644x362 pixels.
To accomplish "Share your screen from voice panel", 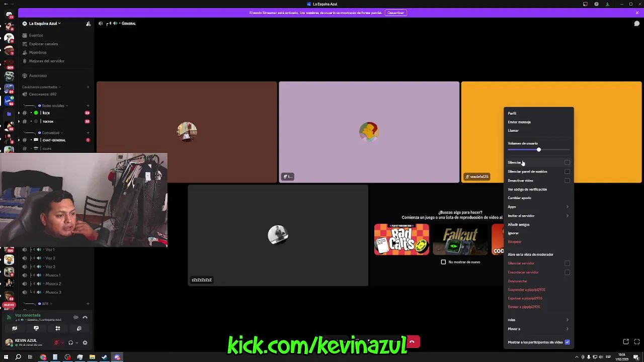I will click(x=36, y=328).
